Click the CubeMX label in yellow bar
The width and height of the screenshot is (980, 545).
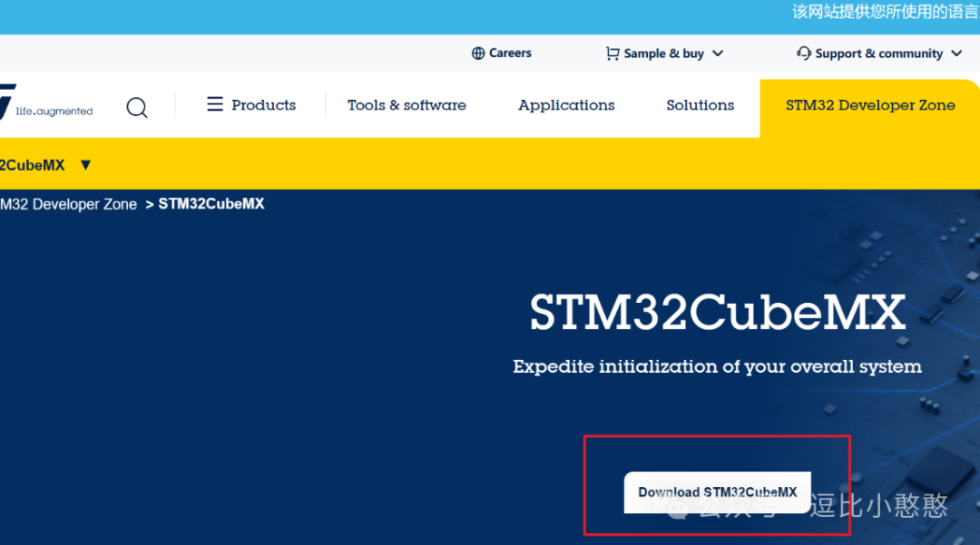pos(33,165)
